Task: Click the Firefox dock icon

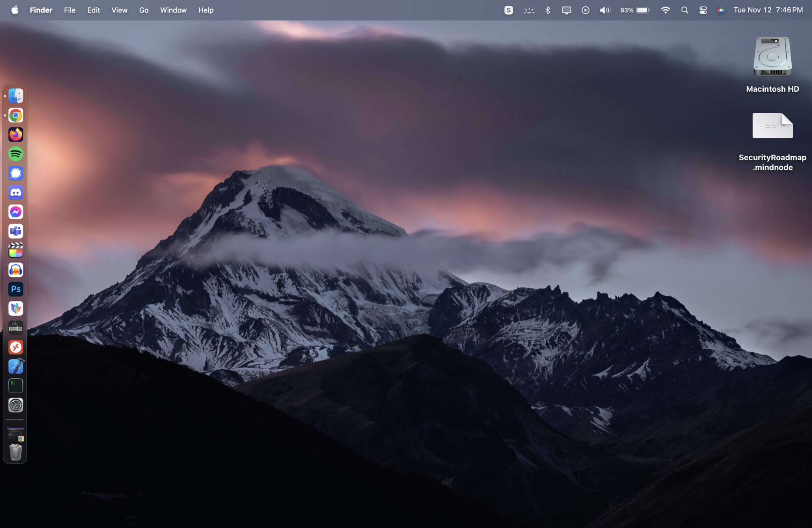Action: click(x=15, y=134)
